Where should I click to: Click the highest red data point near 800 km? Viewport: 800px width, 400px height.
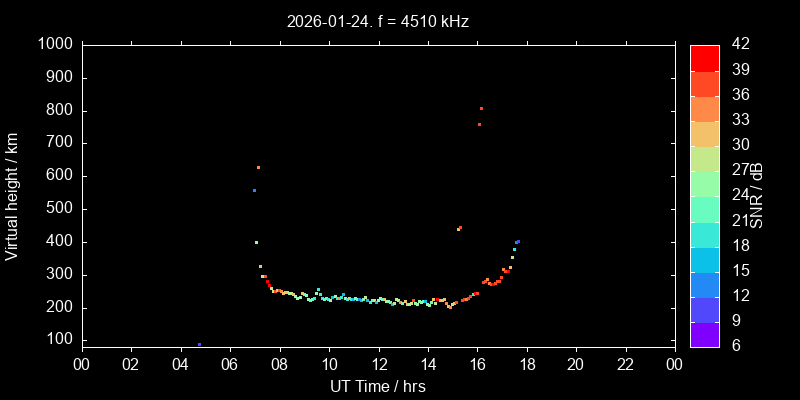[x=481, y=108]
